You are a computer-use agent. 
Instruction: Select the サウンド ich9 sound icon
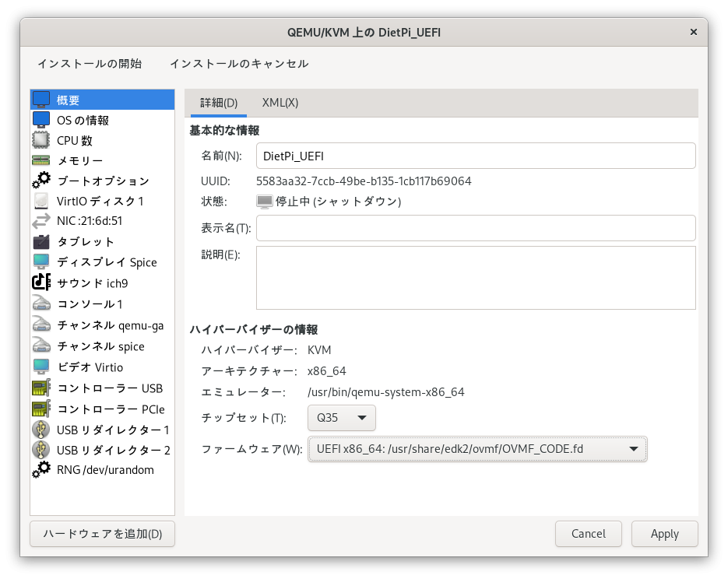[41, 282]
